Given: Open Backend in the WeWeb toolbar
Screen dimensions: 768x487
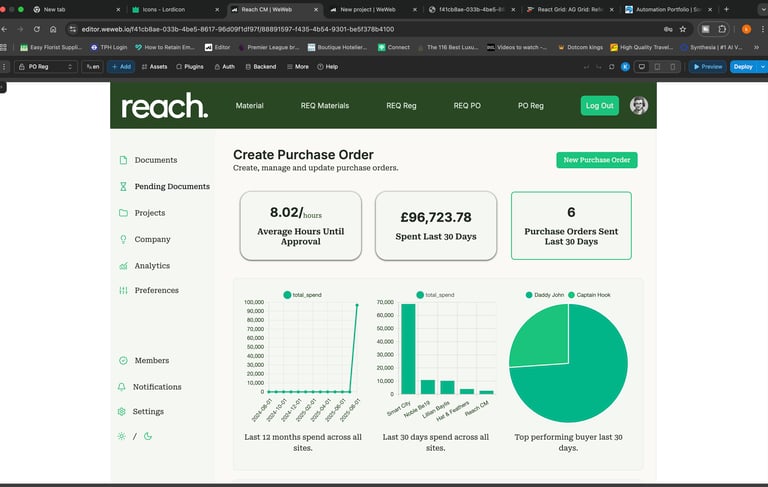Looking at the screenshot, I should tap(261, 67).
